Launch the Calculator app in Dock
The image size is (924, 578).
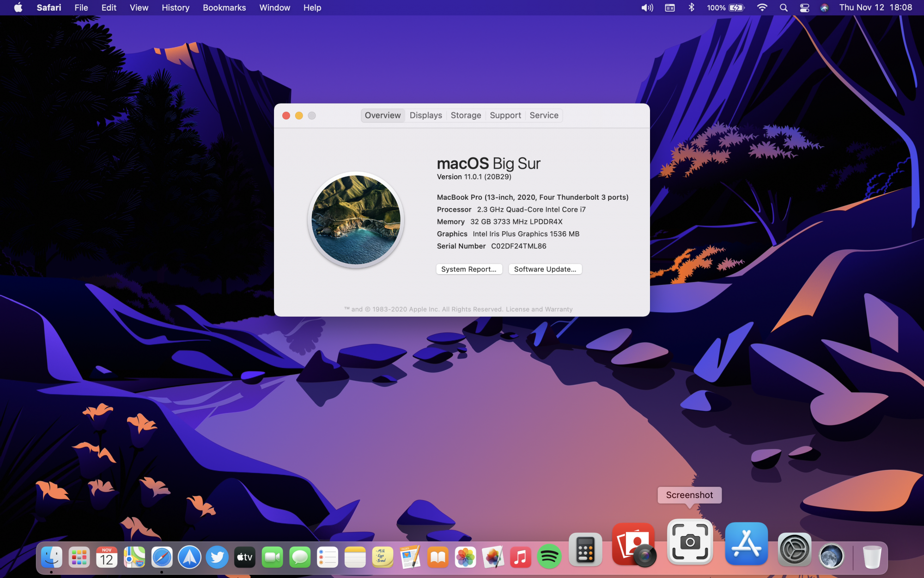[x=585, y=550]
